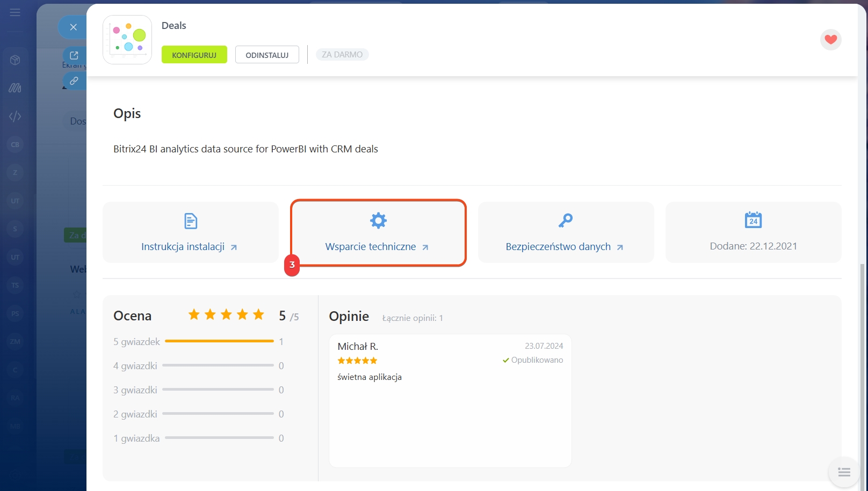Click the Deals app logo thumbnail

[127, 40]
